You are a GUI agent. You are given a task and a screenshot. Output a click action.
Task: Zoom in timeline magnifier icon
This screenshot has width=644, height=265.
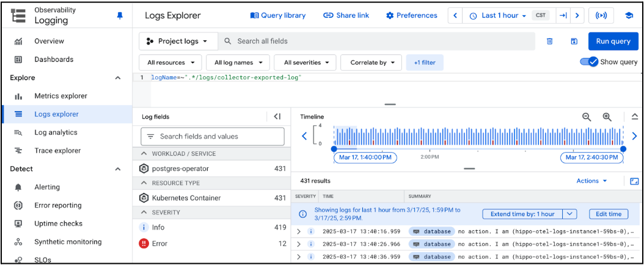click(x=607, y=117)
